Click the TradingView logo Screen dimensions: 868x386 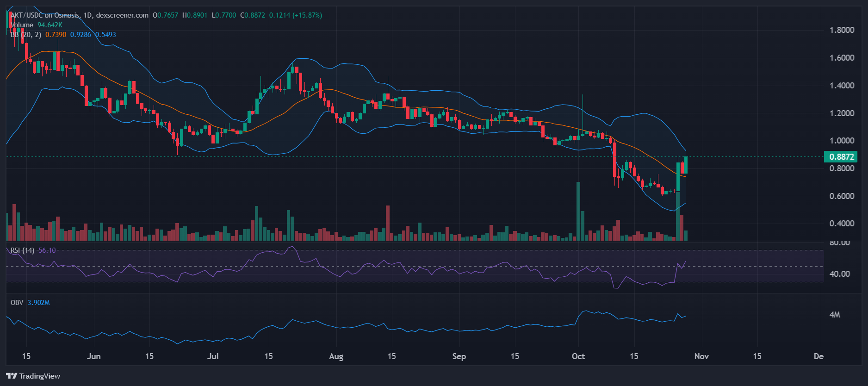33,376
